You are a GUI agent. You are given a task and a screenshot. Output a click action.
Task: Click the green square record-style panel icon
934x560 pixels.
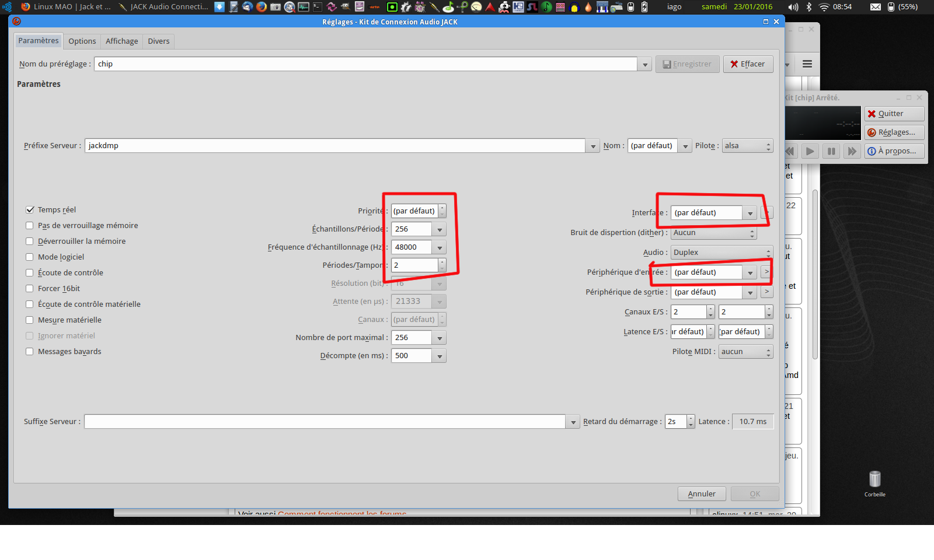click(392, 7)
